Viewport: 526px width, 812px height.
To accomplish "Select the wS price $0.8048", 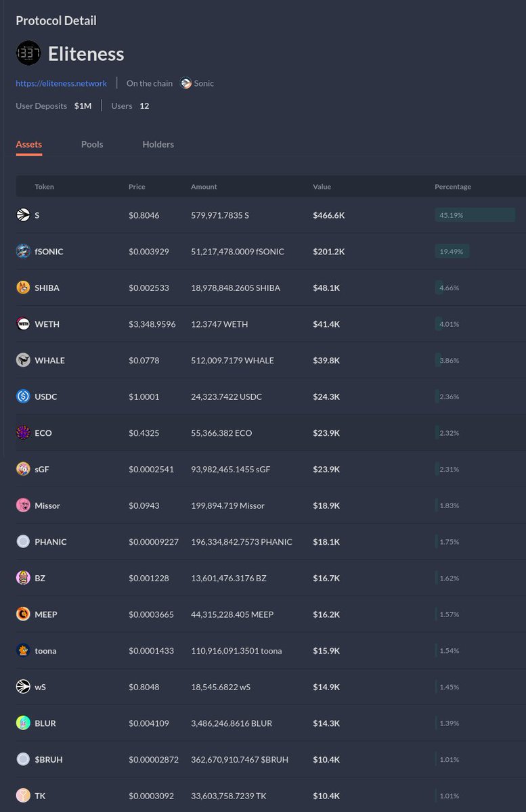I will click(144, 687).
